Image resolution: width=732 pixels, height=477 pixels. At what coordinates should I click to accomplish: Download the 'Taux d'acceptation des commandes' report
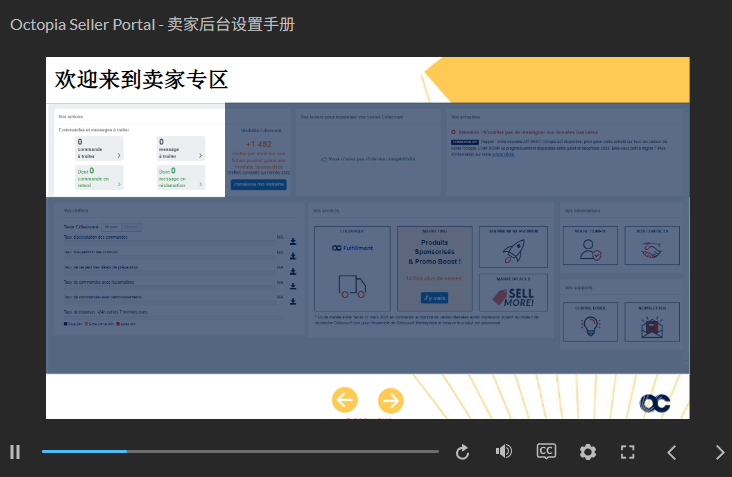293,241
